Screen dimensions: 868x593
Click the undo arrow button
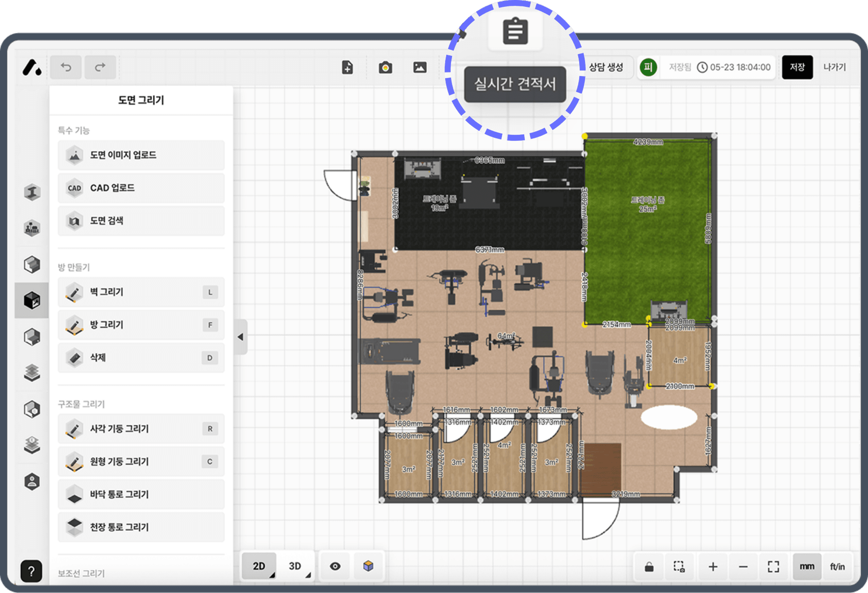(x=66, y=67)
